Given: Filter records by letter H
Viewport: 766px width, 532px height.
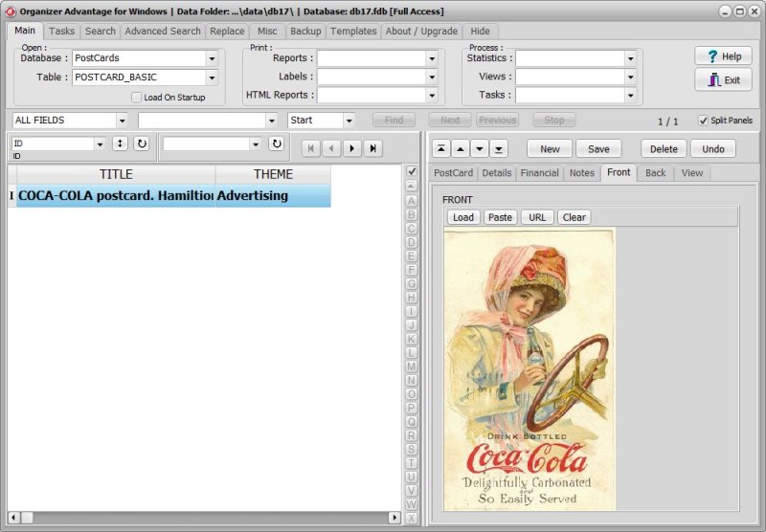Looking at the screenshot, I should pyautogui.click(x=412, y=298).
